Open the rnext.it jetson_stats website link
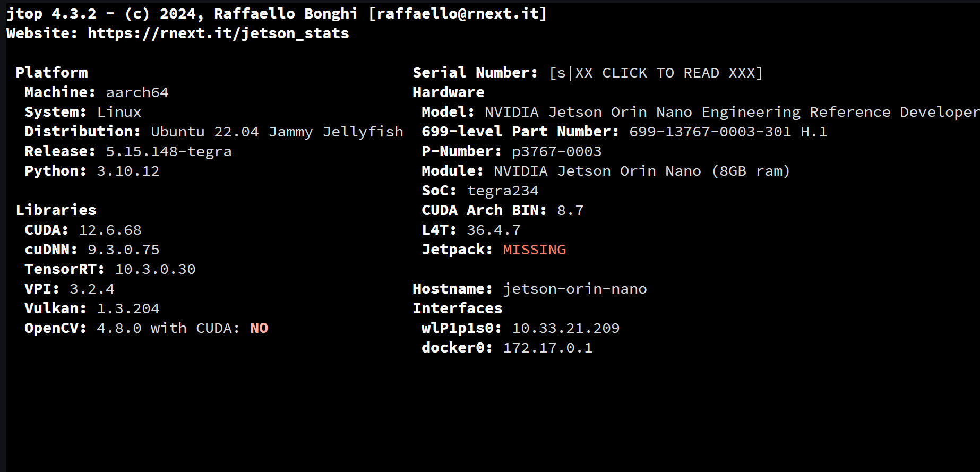This screenshot has width=980, height=472. [x=218, y=33]
